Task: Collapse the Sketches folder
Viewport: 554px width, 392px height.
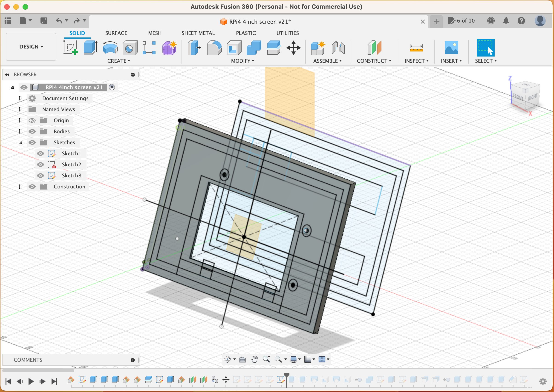Action: pyautogui.click(x=21, y=143)
